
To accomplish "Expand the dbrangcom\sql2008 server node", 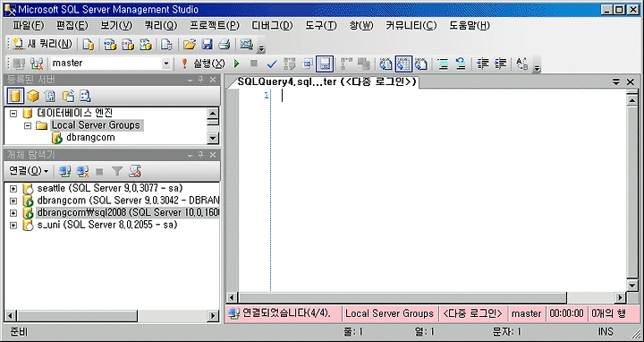I will tap(13, 213).
